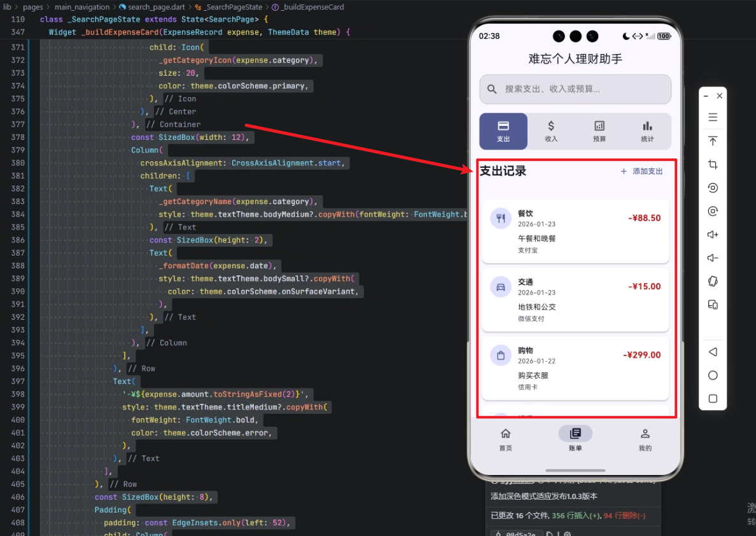Take a cropped screenshot with the crop tool
756x536 pixels.
click(x=713, y=164)
